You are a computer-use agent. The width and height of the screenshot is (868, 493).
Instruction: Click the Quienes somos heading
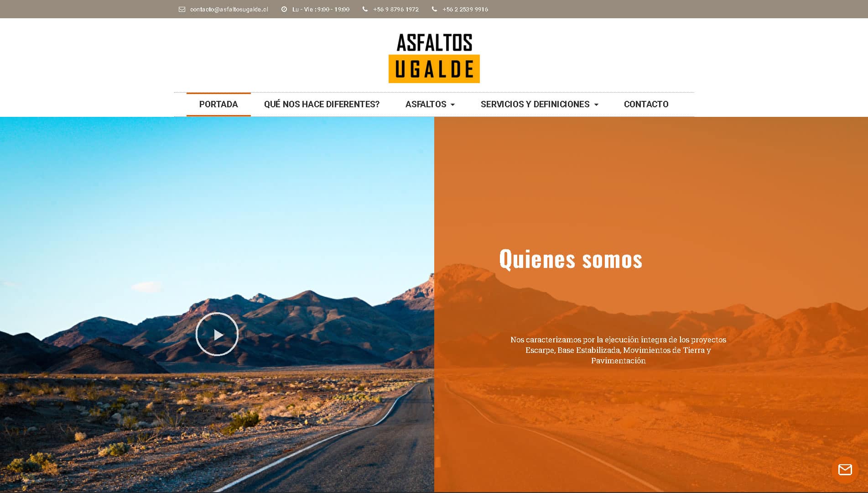571,259
